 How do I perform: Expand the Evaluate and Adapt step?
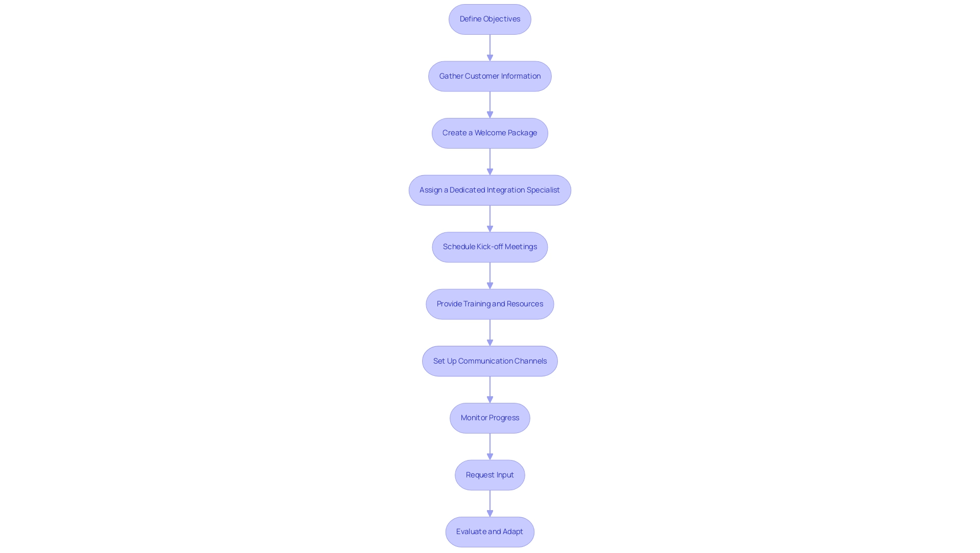[489, 532]
